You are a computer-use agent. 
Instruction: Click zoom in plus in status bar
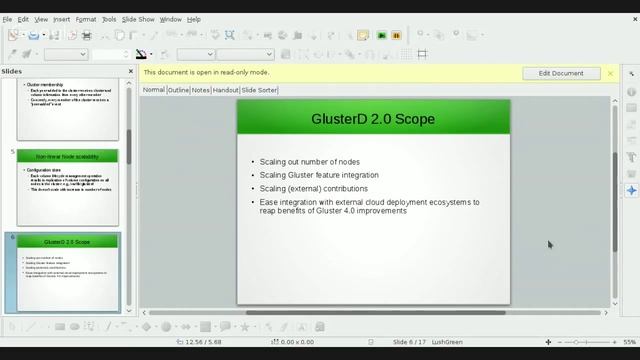click(614, 342)
